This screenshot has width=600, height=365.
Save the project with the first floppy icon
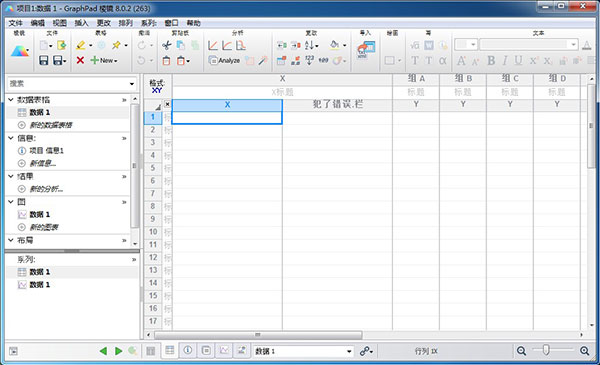[44, 60]
